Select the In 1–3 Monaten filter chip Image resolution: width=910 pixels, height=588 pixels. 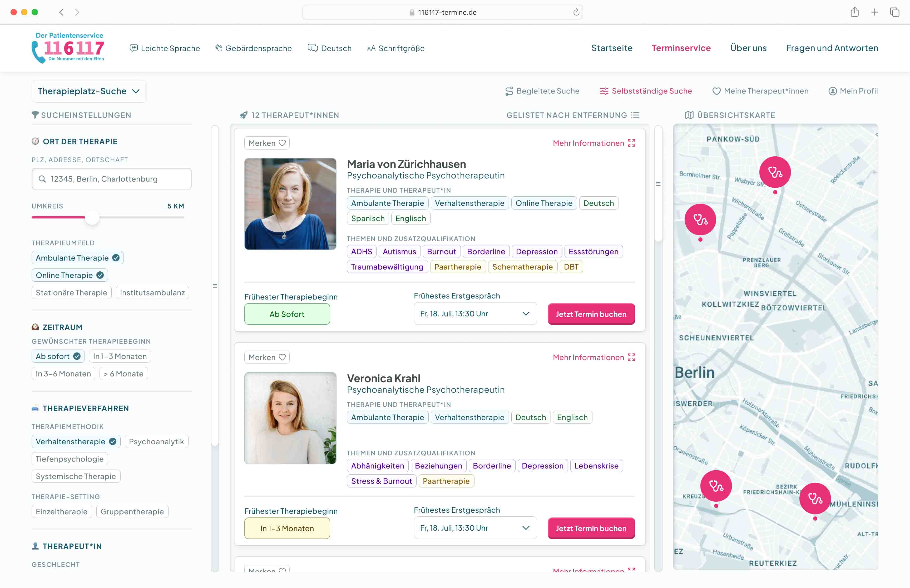120,356
